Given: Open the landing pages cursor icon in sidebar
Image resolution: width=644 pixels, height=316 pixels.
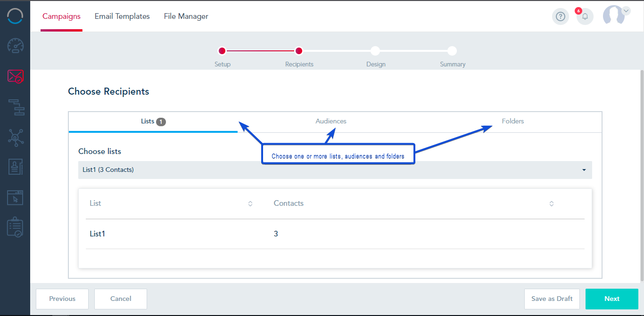Looking at the screenshot, I should [15, 197].
